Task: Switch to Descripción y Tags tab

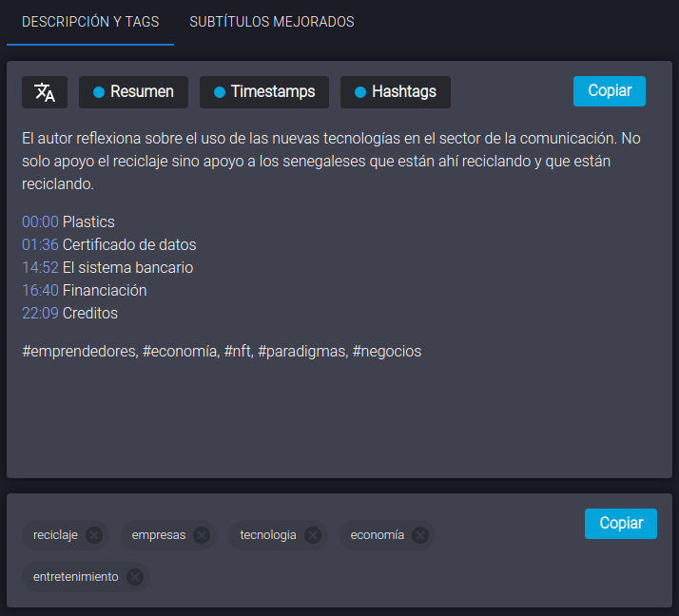Action: [x=90, y=22]
